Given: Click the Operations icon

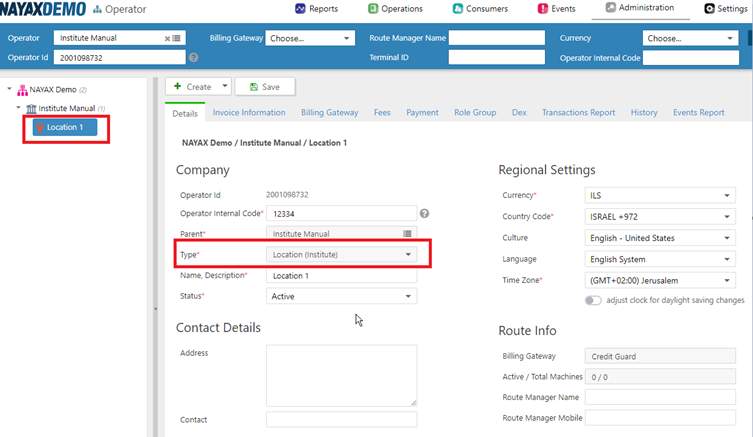Looking at the screenshot, I should pos(373,9).
